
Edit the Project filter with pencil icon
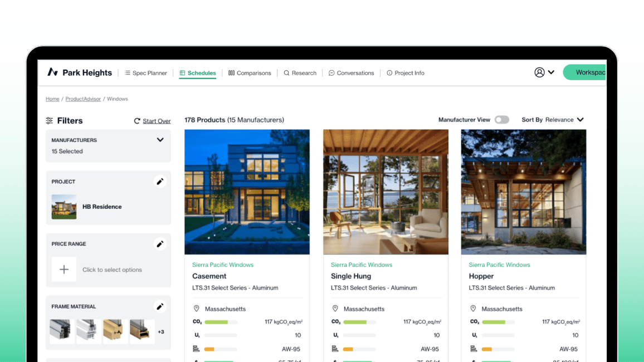click(160, 182)
